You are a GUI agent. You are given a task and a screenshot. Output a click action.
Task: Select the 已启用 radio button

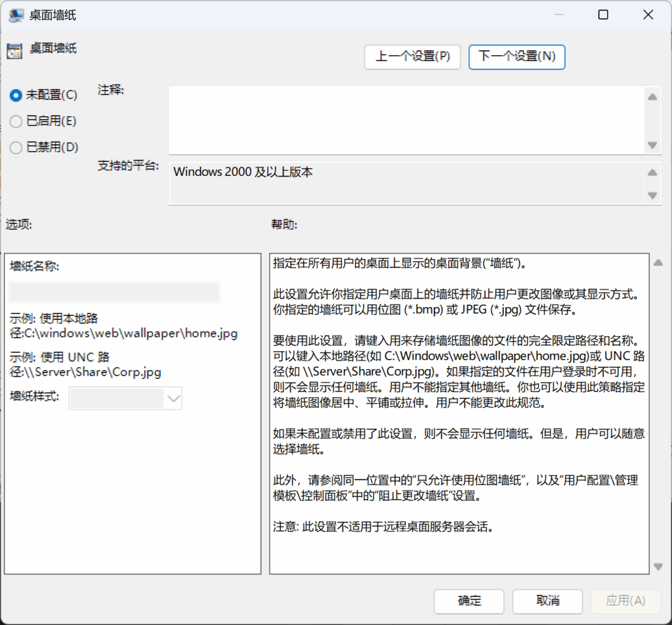point(16,121)
